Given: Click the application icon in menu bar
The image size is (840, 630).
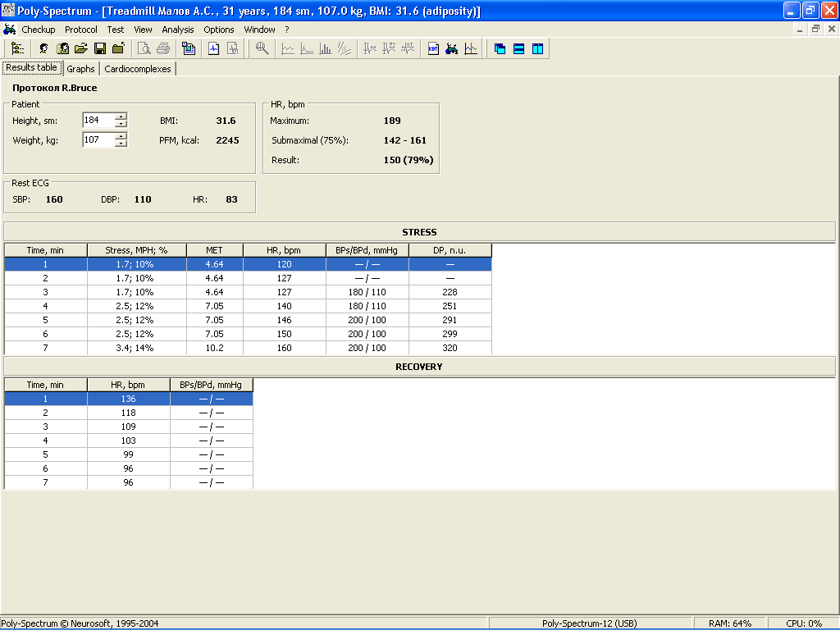Looking at the screenshot, I should pos(9,29).
